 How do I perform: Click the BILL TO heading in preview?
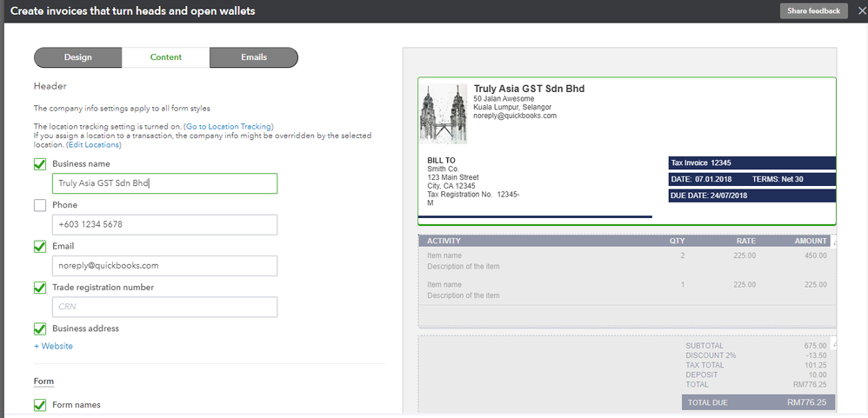[441, 161]
